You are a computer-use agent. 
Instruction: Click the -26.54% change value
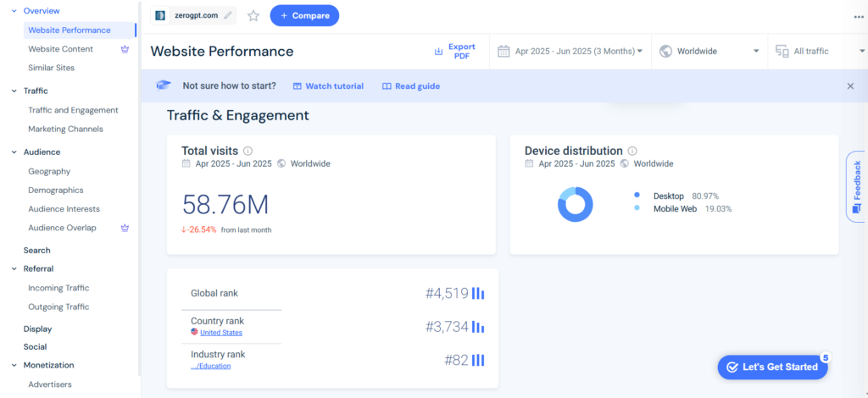coord(198,229)
